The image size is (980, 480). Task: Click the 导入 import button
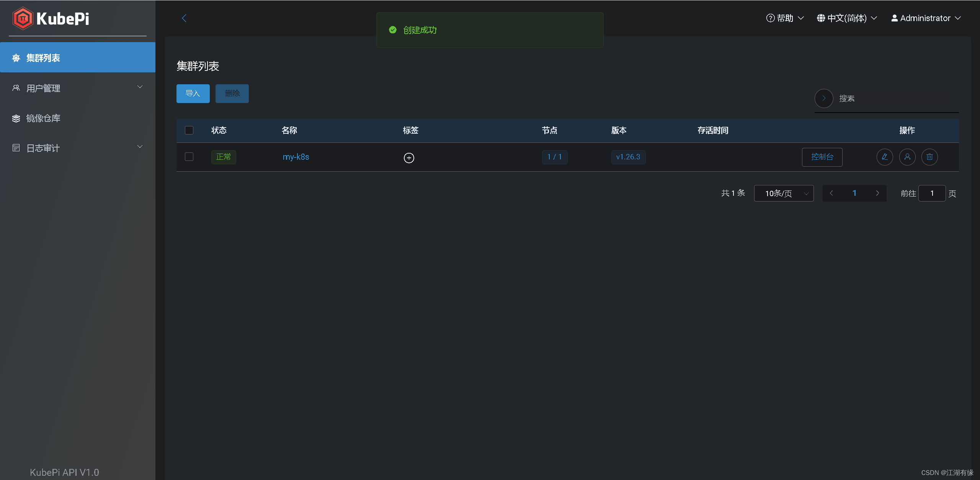click(193, 93)
